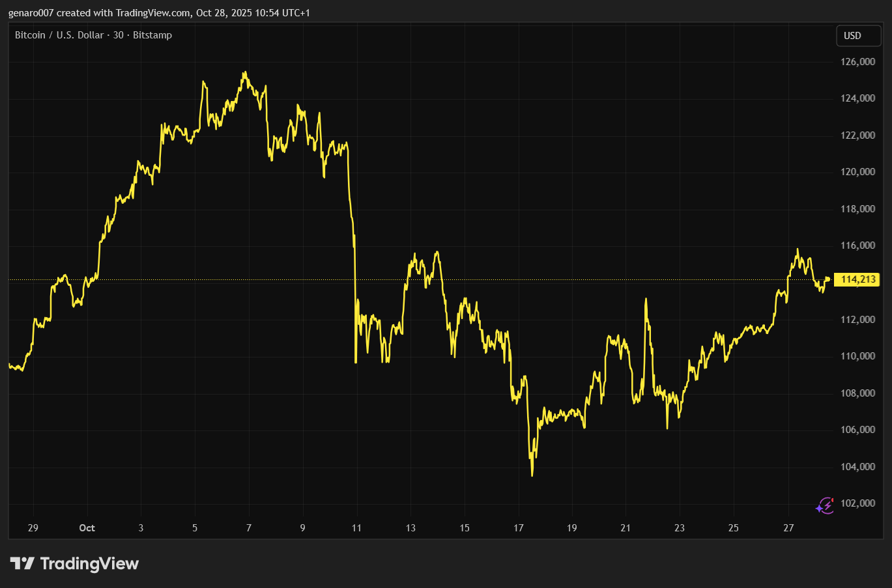Click the 19 date label on time axis
Viewport: 892px width, 588px height.
click(x=572, y=528)
